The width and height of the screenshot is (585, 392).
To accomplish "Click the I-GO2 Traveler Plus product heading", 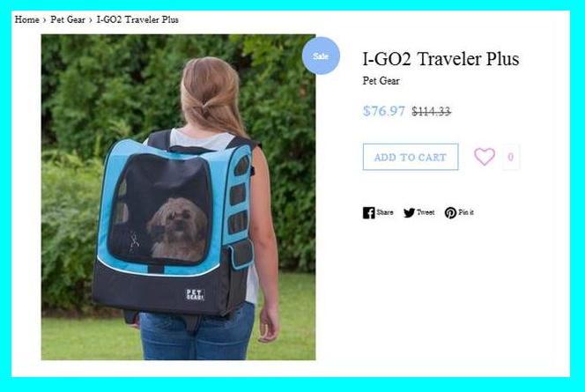I will [441, 59].
